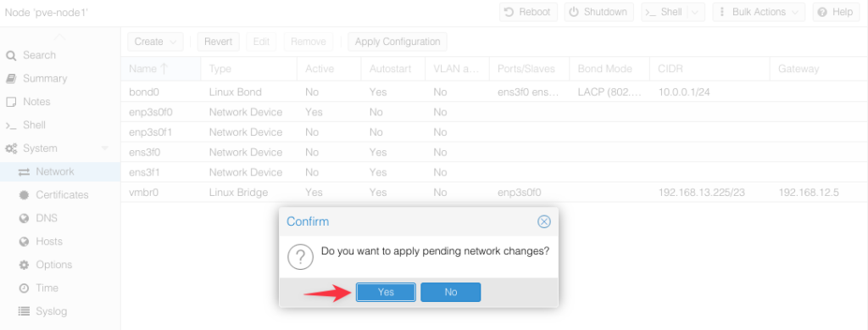Shut down the node

(599, 12)
